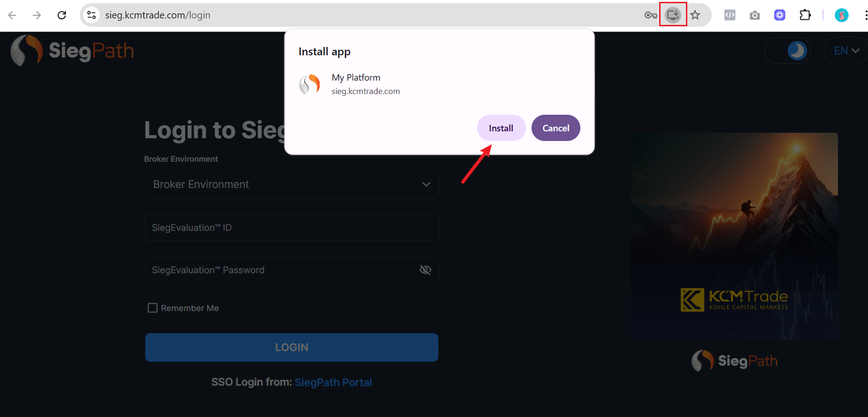Open the EN language selector
The height and width of the screenshot is (417, 868).
coord(846,51)
